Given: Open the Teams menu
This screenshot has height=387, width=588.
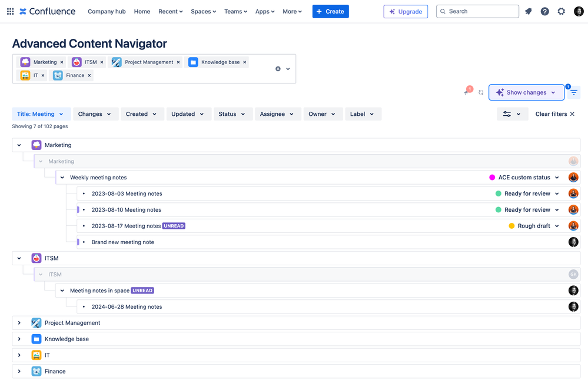Looking at the screenshot, I should 235,11.
